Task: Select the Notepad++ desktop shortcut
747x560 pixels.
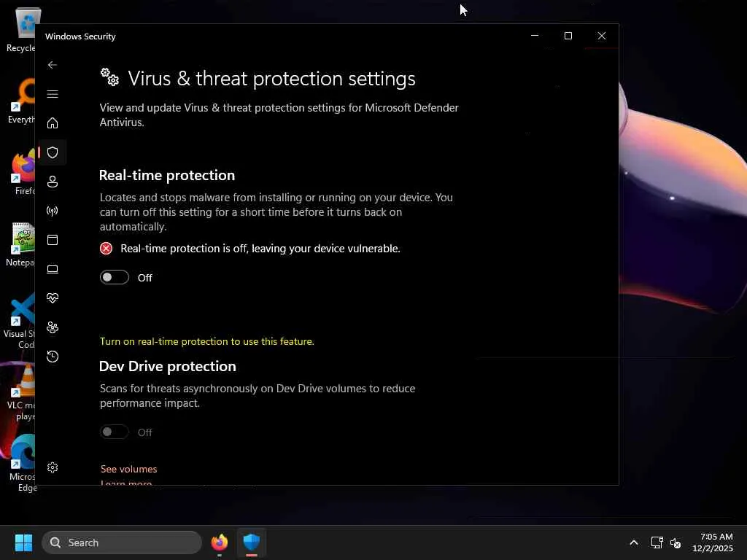Action: click(20, 244)
